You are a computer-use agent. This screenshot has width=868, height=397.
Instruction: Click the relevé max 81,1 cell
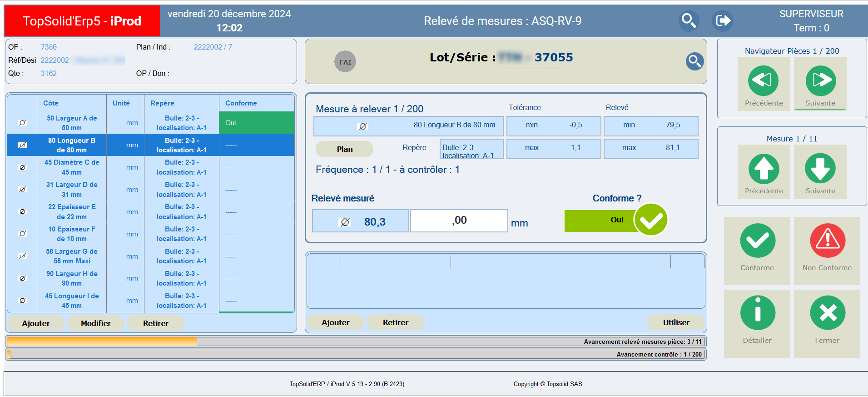tap(651, 148)
